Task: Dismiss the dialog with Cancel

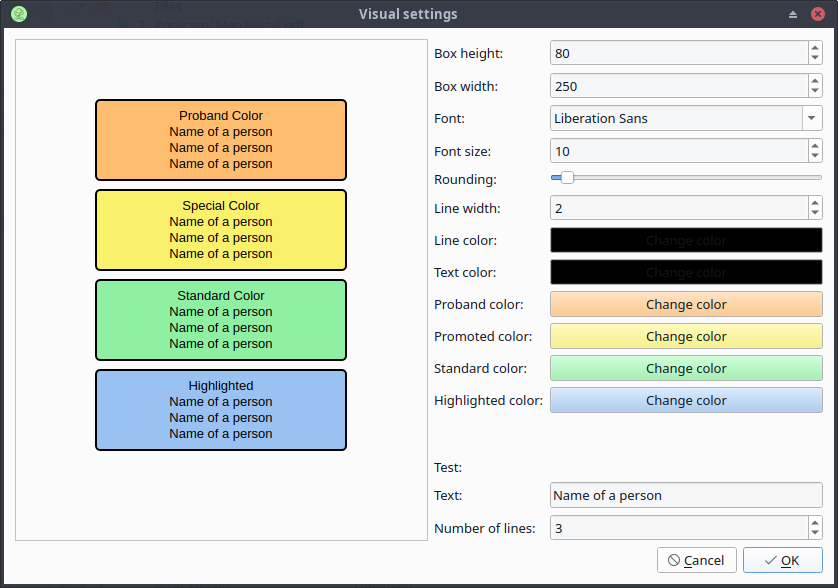Action: pos(696,560)
